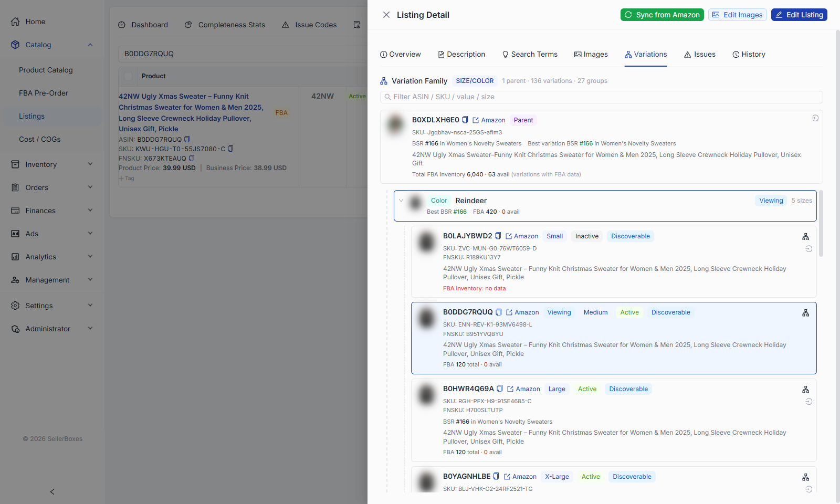Copy ASIN B0LAJYBWD2

tap(498, 236)
